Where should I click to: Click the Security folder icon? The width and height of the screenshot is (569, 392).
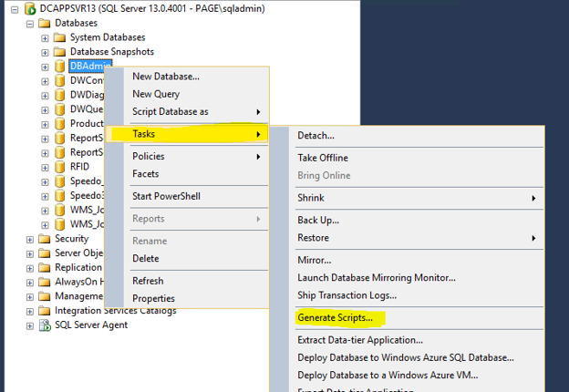pos(45,239)
